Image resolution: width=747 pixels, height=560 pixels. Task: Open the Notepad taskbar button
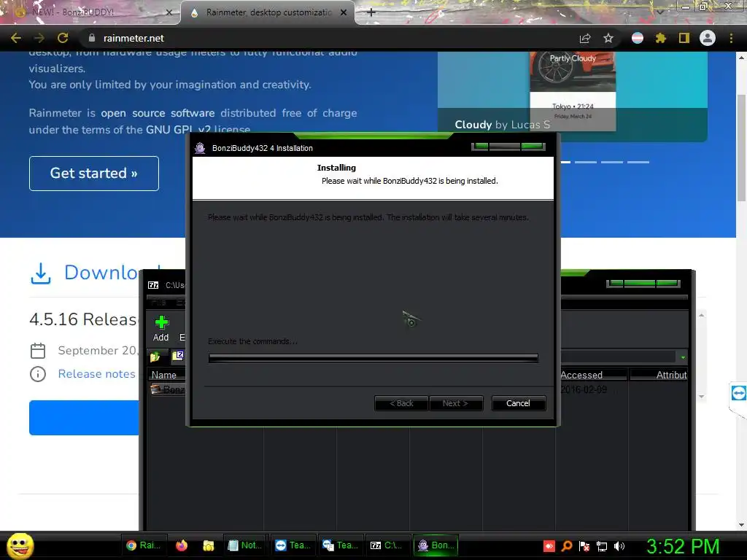click(x=245, y=545)
